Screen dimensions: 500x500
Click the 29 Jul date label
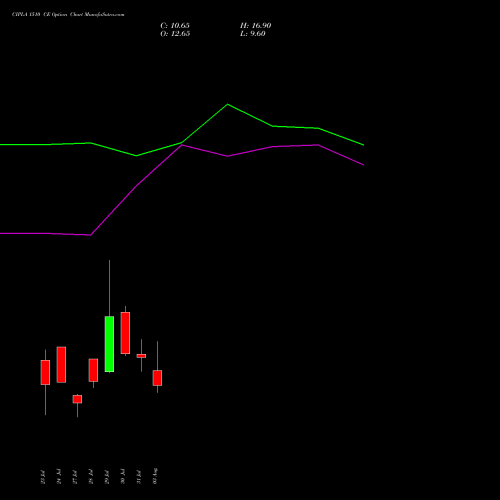click(x=107, y=477)
